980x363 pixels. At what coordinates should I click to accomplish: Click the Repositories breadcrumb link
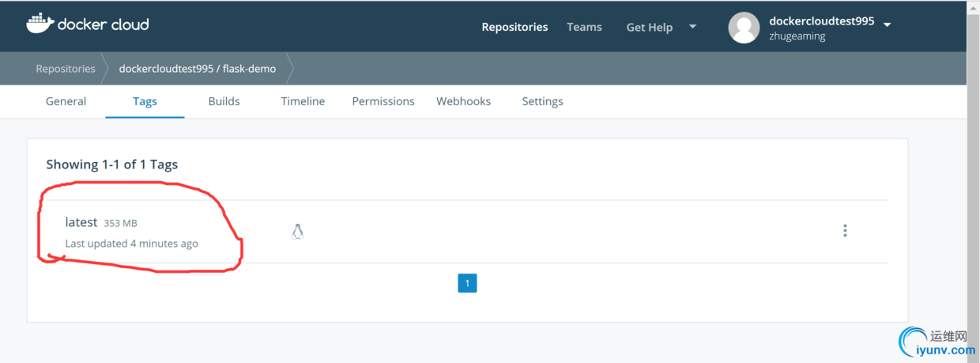pos(66,69)
